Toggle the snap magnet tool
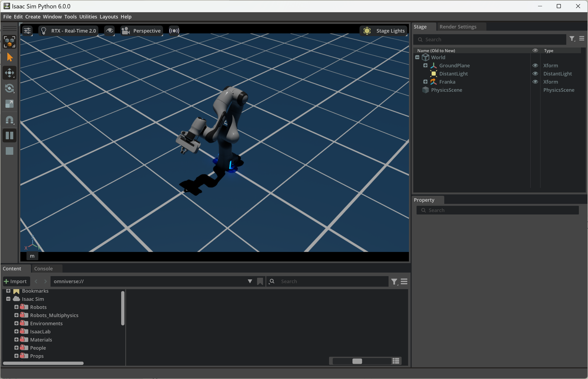Viewport: 588px width, 379px height. 10,120
